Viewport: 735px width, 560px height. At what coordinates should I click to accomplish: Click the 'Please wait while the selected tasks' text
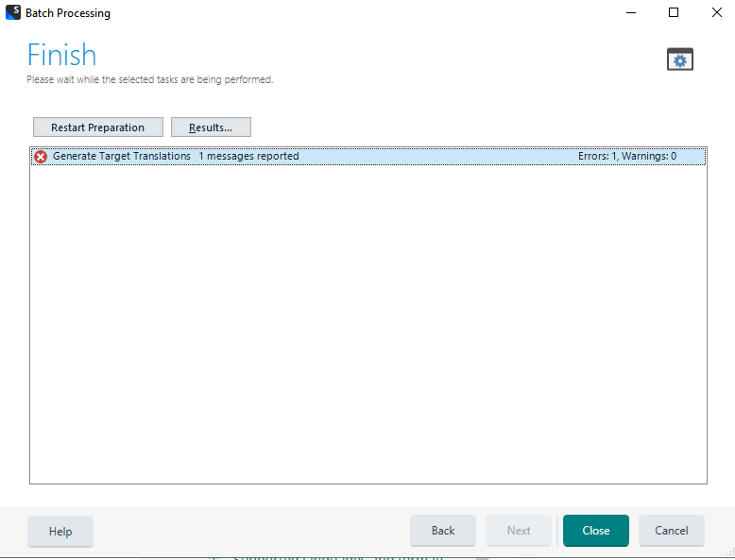pyautogui.click(x=150, y=79)
